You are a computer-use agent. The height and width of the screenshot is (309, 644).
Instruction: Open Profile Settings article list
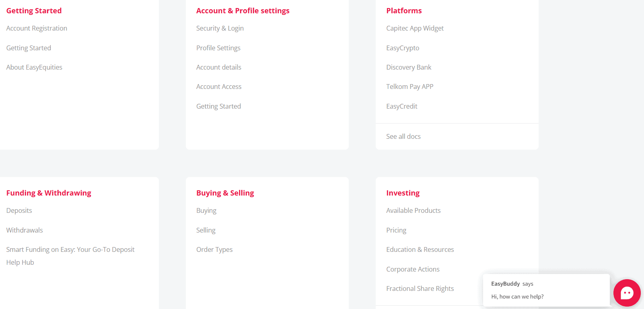coord(218,48)
